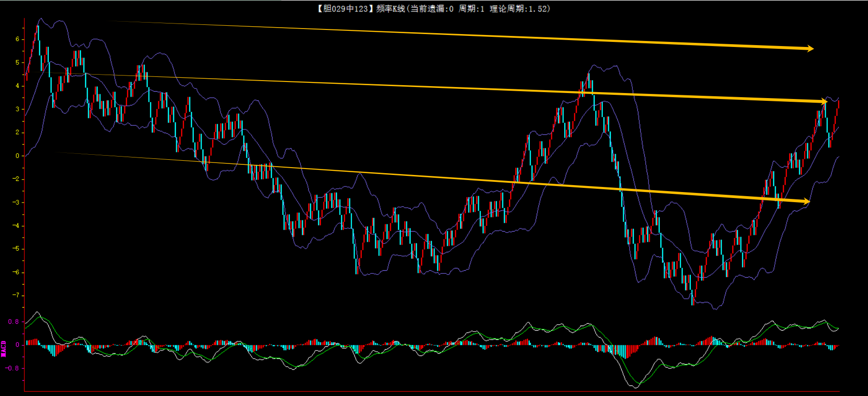
Task: Click the y-axis value -3 label
Action: coord(16,202)
